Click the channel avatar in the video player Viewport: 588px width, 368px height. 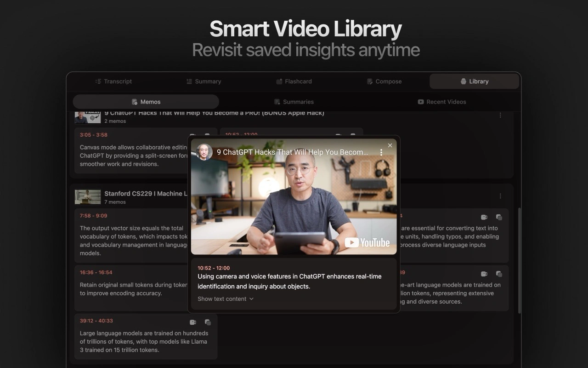tap(204, 152)
